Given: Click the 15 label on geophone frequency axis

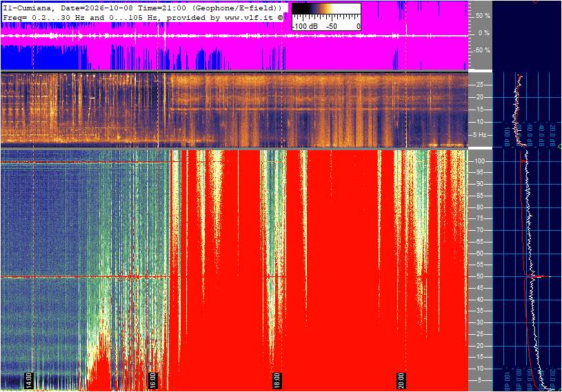Looking at the screenshot, I should click(479, 110).
